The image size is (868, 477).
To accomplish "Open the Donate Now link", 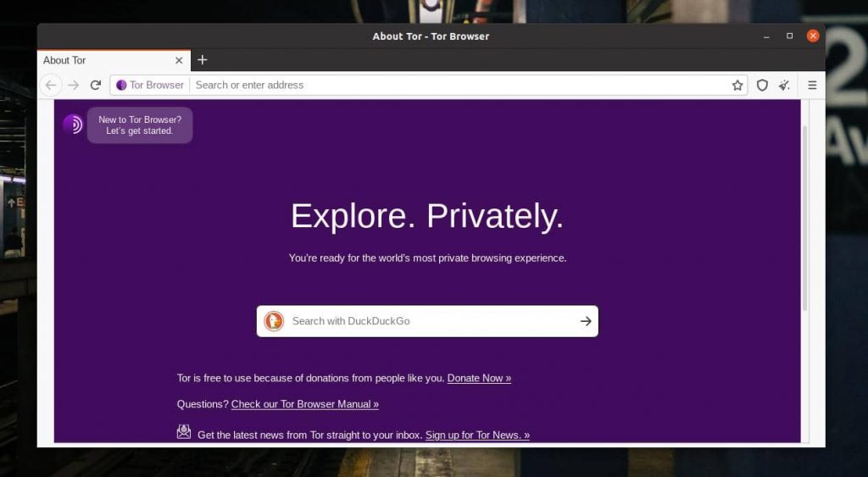I will [x=479, y=378].
